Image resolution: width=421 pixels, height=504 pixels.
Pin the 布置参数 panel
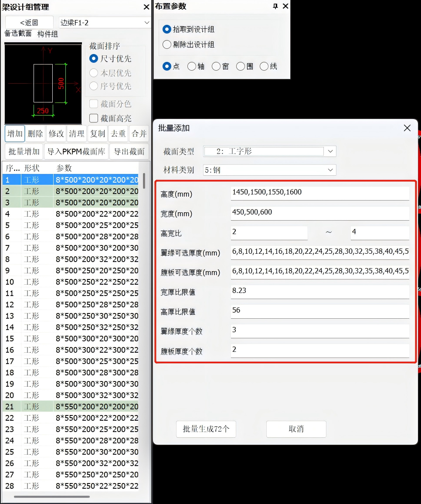pyautogui.click(x=275, y=6)
